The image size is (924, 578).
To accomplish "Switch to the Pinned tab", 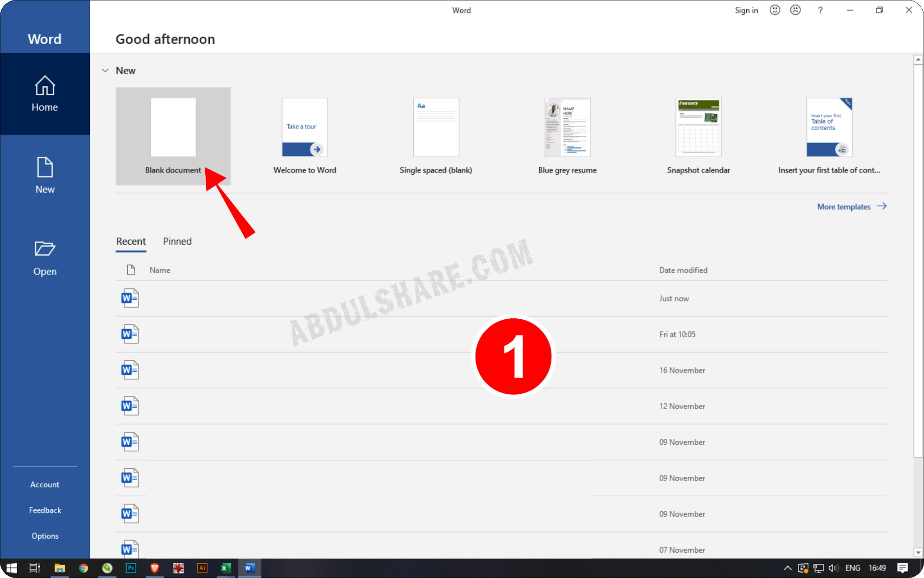I will click(x=177, y=242).
